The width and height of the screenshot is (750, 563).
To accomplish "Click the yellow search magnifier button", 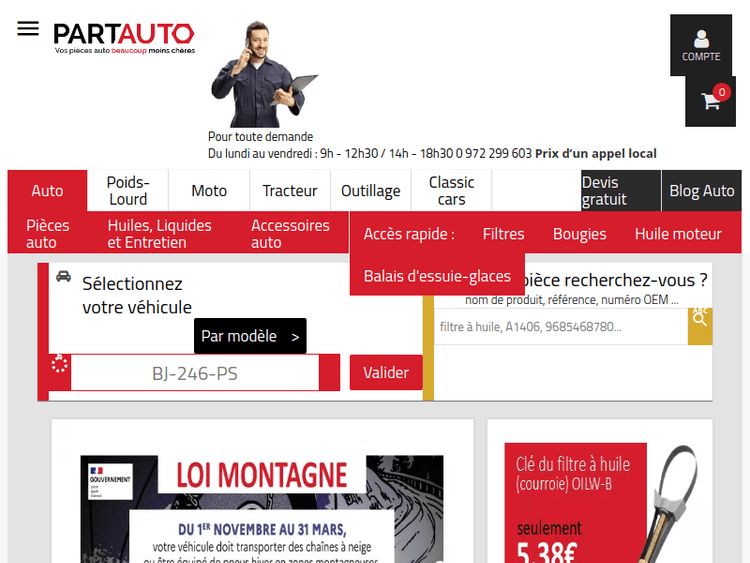I will (700, 326).
